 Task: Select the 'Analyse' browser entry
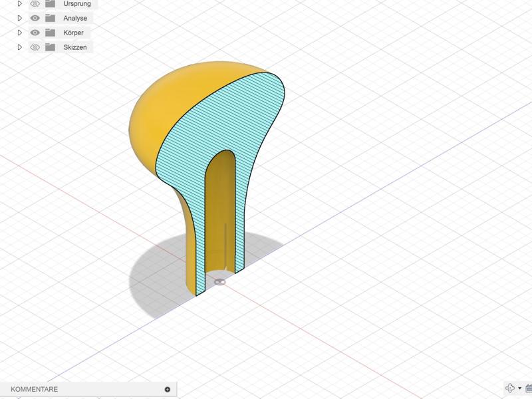(x=75, y=19)
